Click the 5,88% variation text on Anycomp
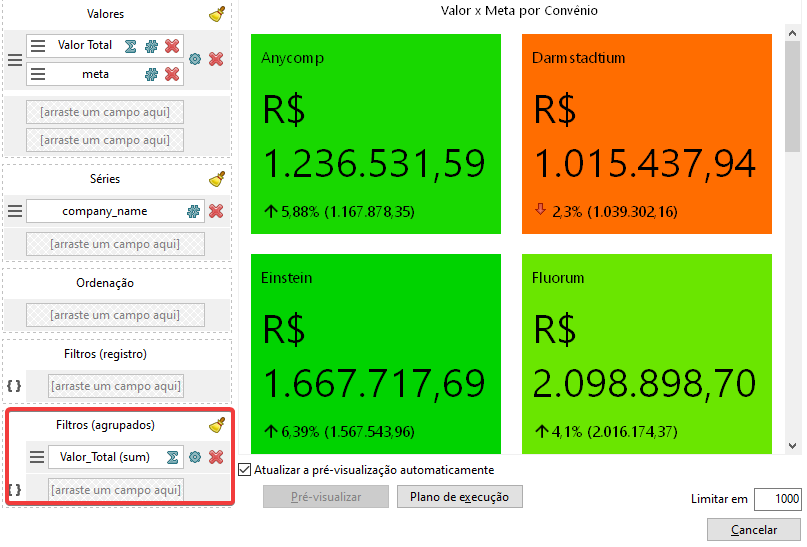This screenshot has width=807, height=547. tap(300, 211)
